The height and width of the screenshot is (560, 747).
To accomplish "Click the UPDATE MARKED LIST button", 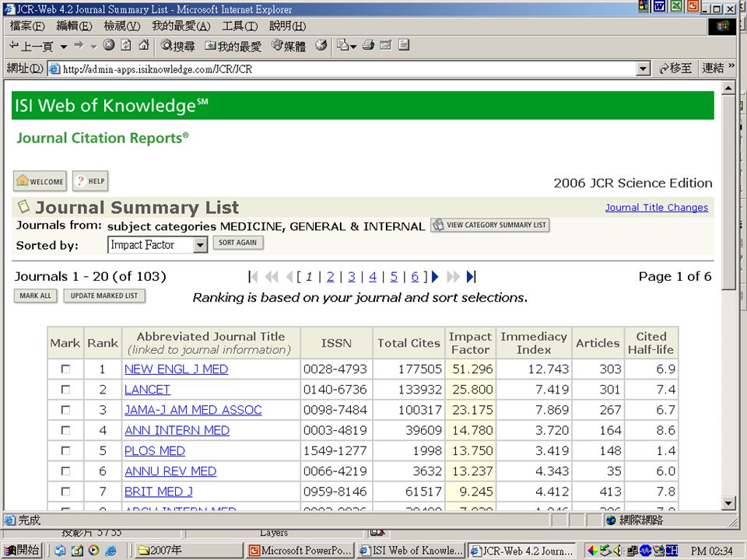I will click(104, 296).
